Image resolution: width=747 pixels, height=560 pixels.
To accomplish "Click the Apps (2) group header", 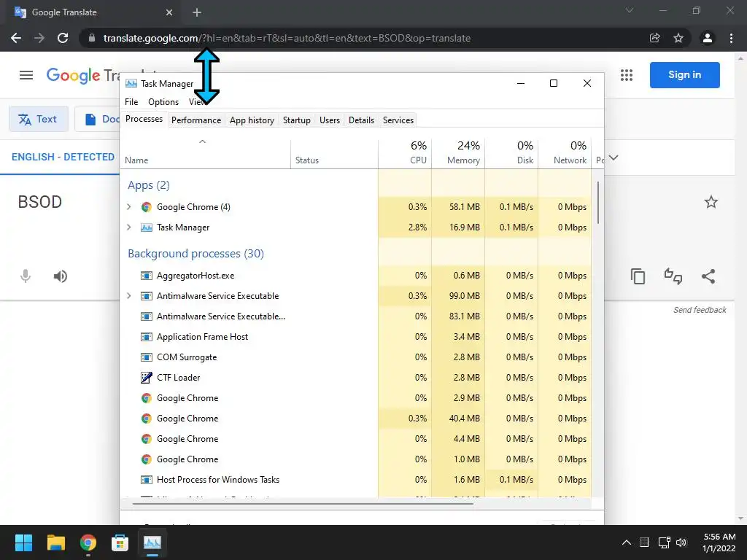I will coord(149,185).
